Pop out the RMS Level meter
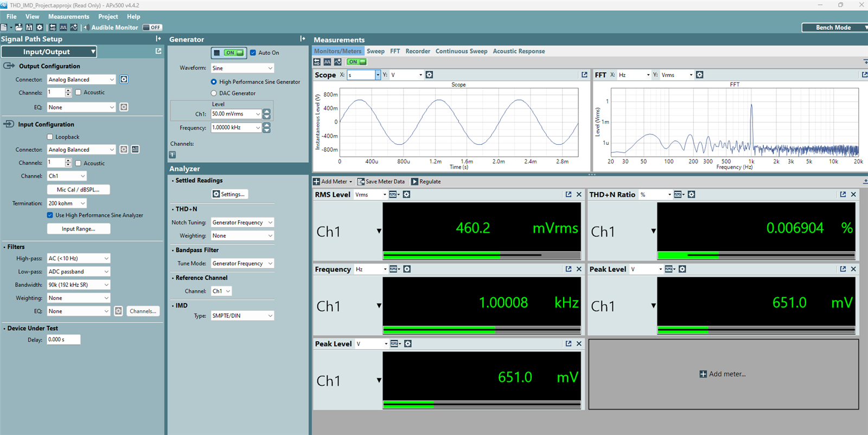 (569, 194)
